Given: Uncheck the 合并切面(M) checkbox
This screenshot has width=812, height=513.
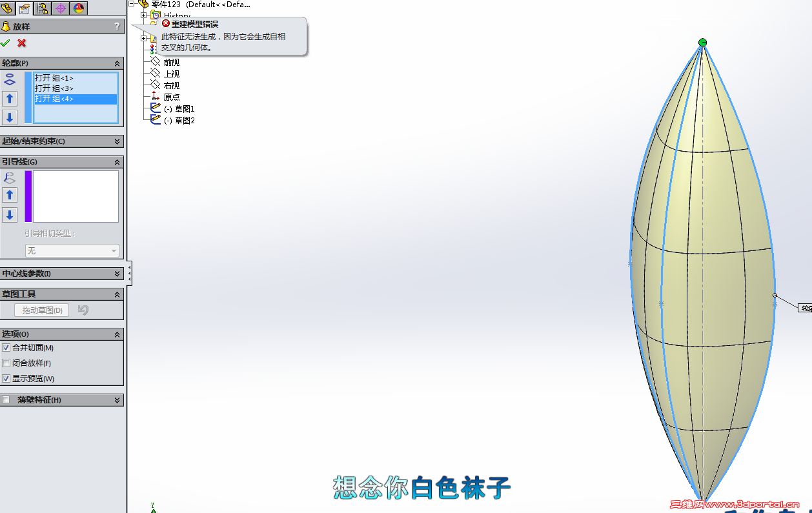Looking at the screenshot, I should pos(6,348).
